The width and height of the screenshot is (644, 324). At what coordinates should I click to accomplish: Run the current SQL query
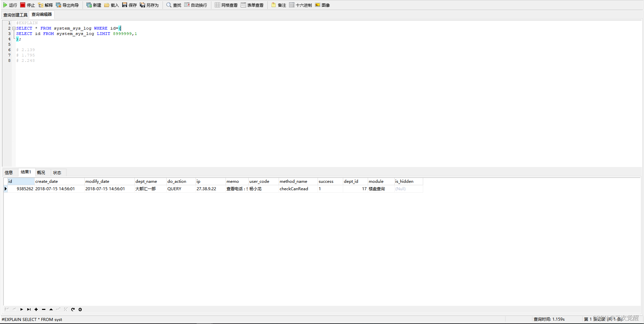click(10, 5)
